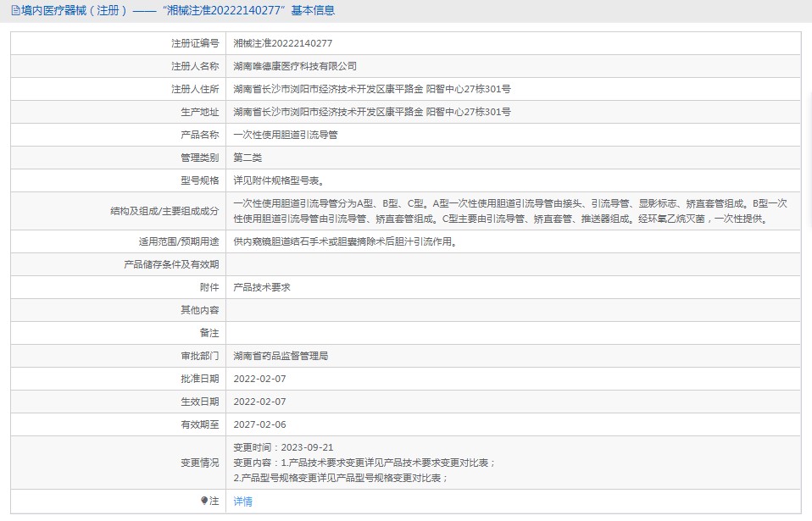Click the 注册人住所 row label

pyautogui.click(x=195, y=89)
